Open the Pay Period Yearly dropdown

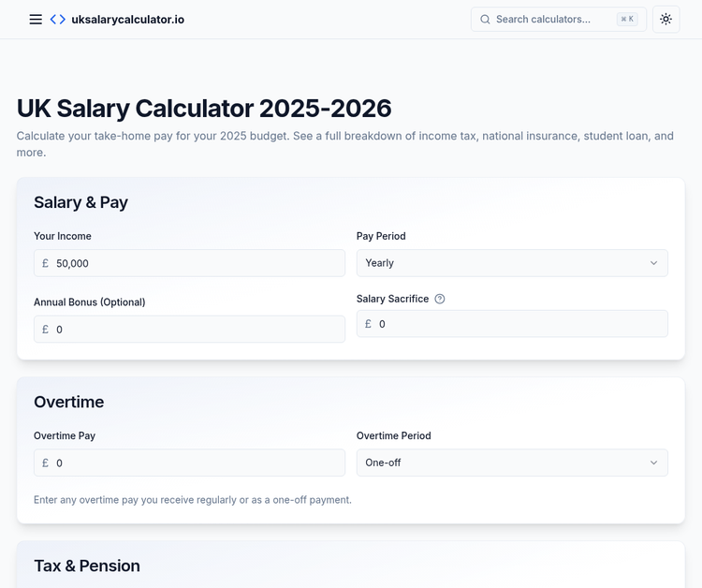(x=511, y=263)
